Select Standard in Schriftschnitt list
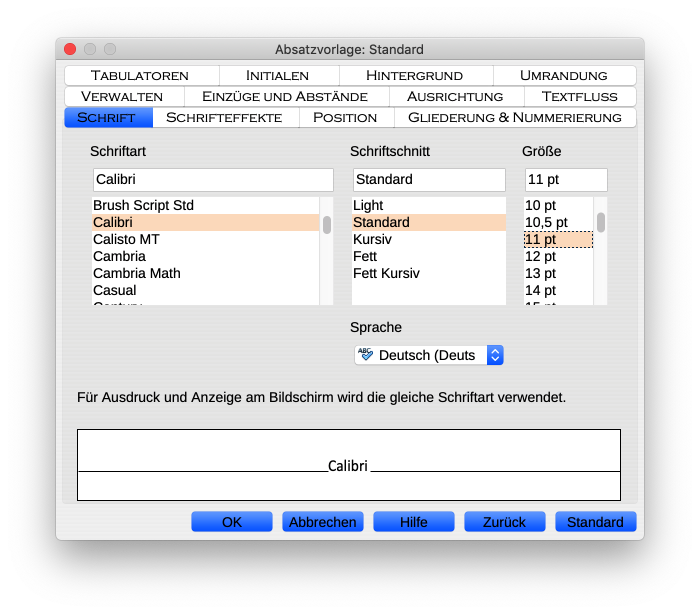Screen dimensions: 700x614 click(429, 222)
